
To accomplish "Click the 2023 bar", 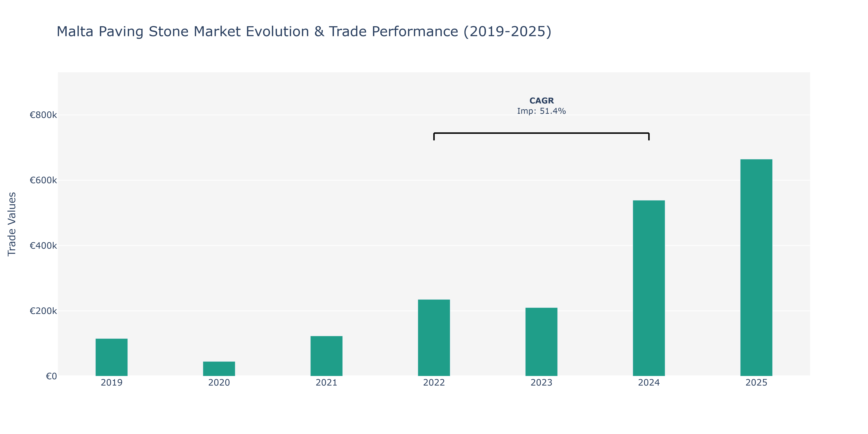I will (541, 342).
